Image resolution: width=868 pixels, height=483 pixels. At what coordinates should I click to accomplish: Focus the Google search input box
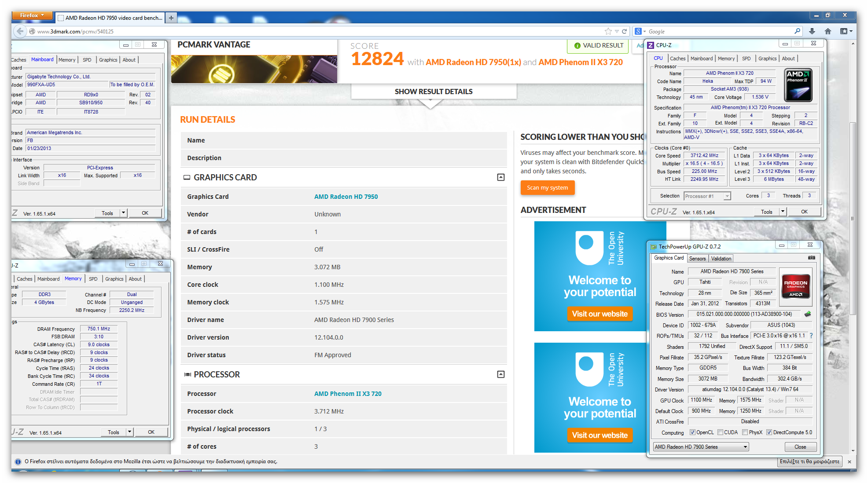pyautogui.click(x=720, y=31)
